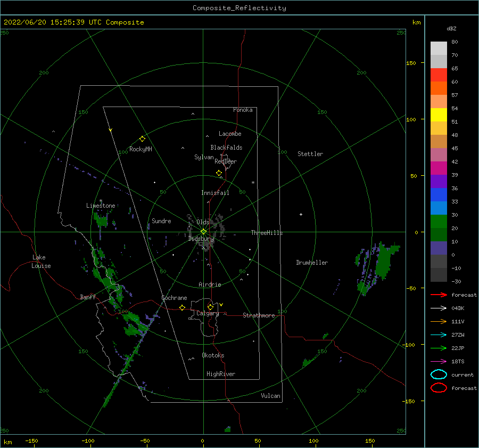
Task: Click the Blackfalds city label
Action: 226,148
